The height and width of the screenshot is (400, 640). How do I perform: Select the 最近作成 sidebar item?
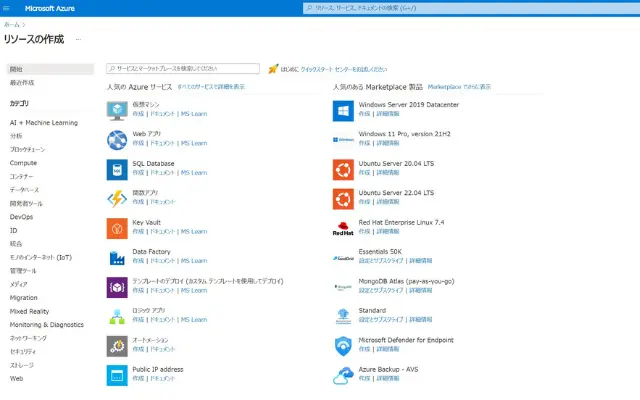point(22,82)
